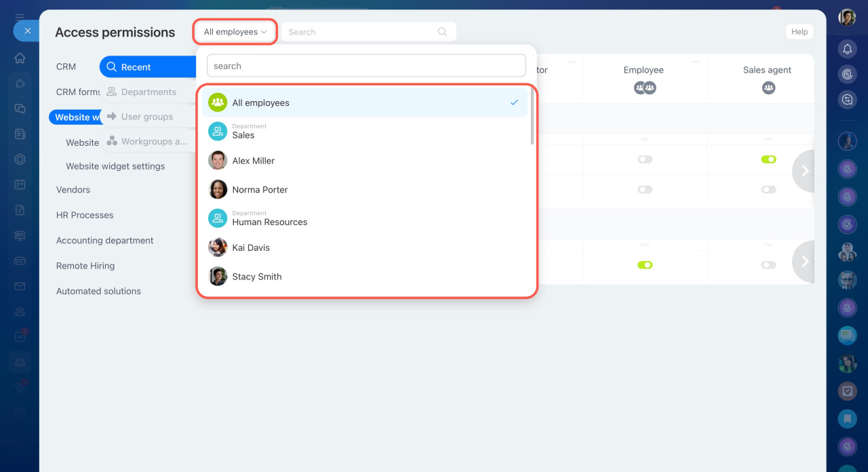Click Alex Miller's avatar
The width and height of the screenshot is (868, 472).
[218, 161]
